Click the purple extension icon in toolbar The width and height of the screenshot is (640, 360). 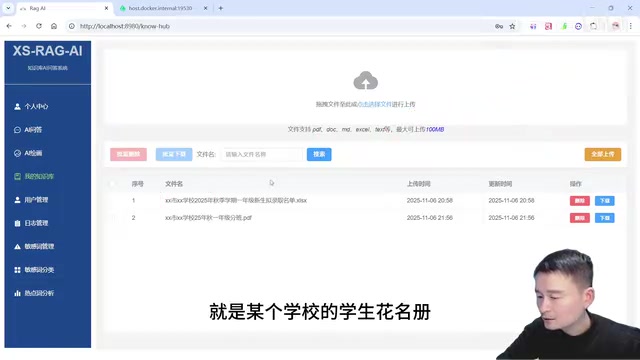533,26
